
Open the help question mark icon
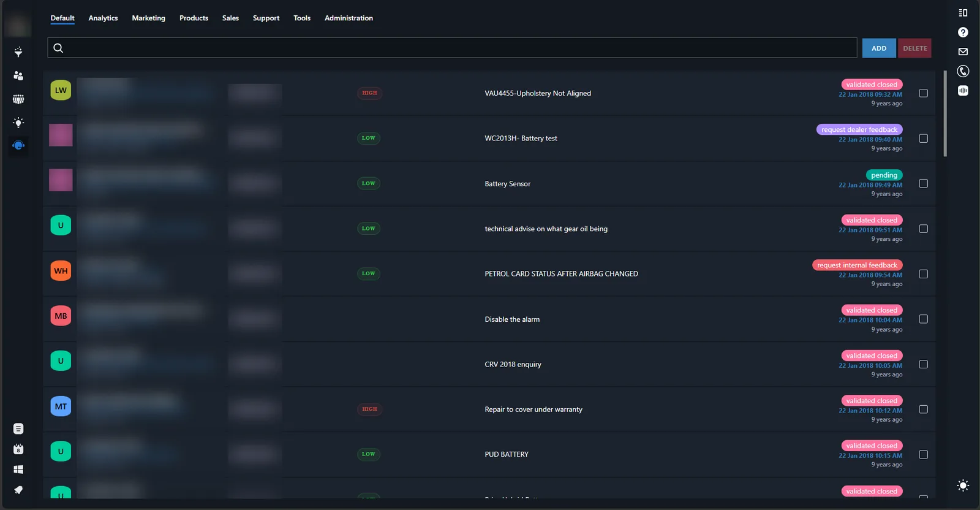[x=963, y=32]
